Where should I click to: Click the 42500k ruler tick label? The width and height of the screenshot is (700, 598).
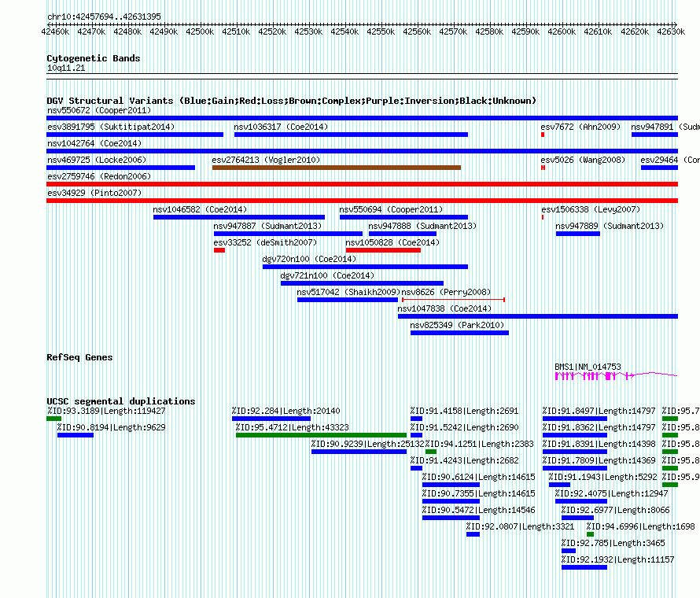tap(200, 31)
